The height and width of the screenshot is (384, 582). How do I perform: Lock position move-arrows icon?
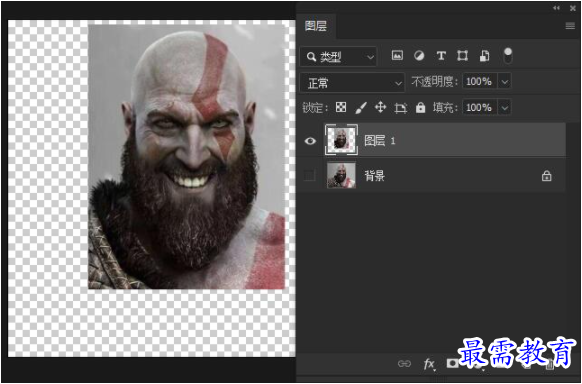pyautogui.click(x=380, y=108)
